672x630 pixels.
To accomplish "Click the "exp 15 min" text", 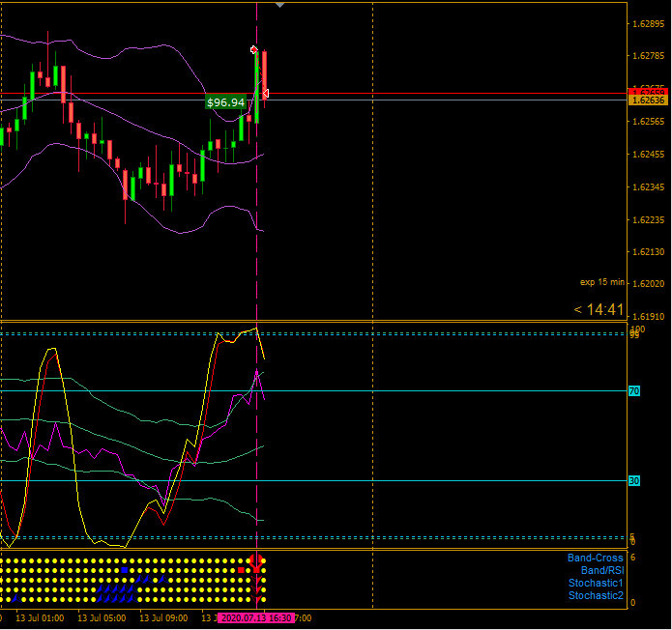I will coord(602,282).
